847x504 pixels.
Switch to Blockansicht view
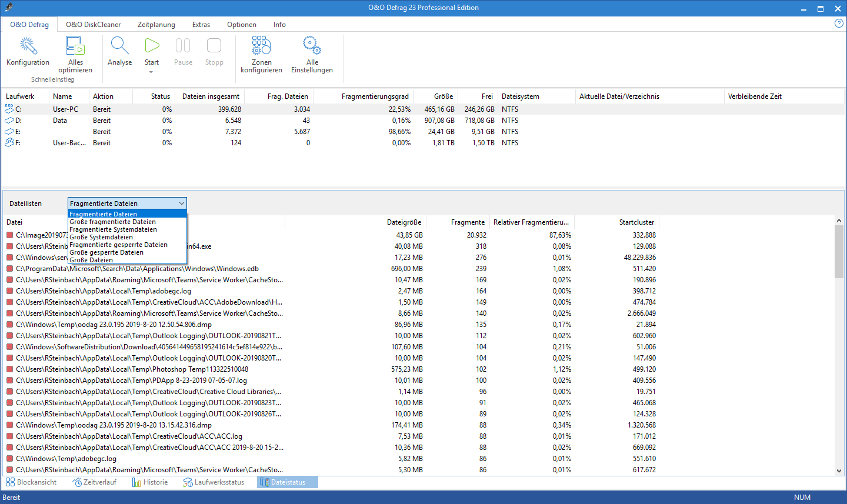point(31,482)
